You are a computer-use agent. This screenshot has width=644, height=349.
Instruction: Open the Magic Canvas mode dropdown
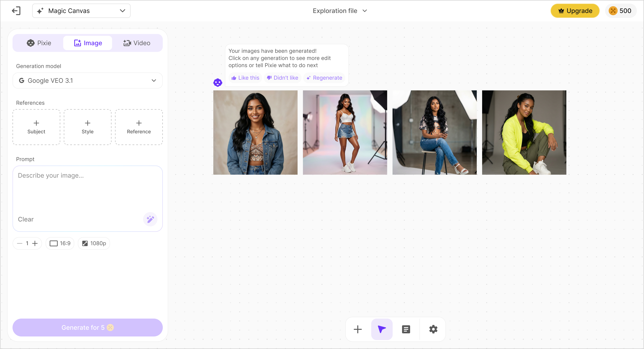coord(81,11)
